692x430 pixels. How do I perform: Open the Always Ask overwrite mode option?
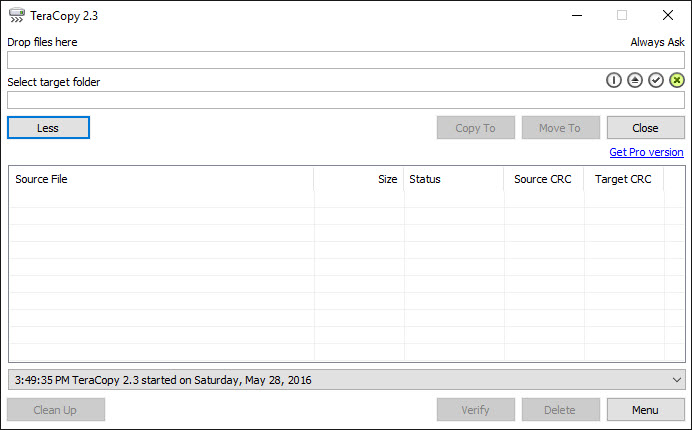click(x=656, y=42)
